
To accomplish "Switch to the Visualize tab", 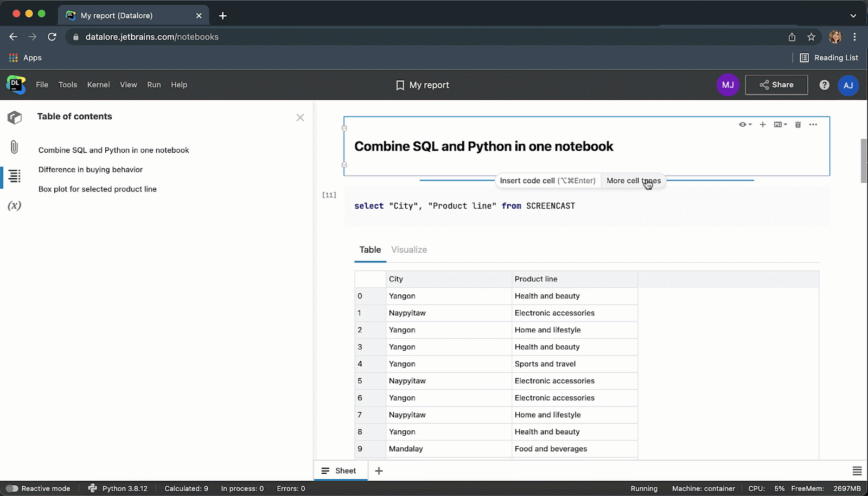I will pos(409,250).
